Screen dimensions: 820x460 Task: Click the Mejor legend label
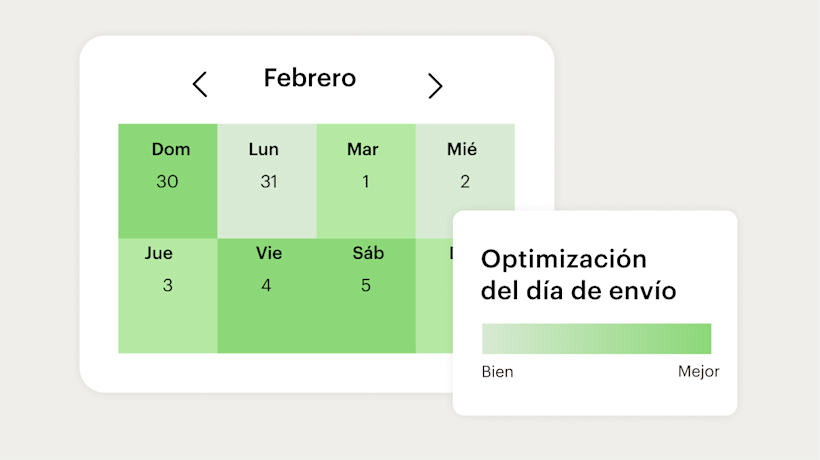tap(698, 372)
